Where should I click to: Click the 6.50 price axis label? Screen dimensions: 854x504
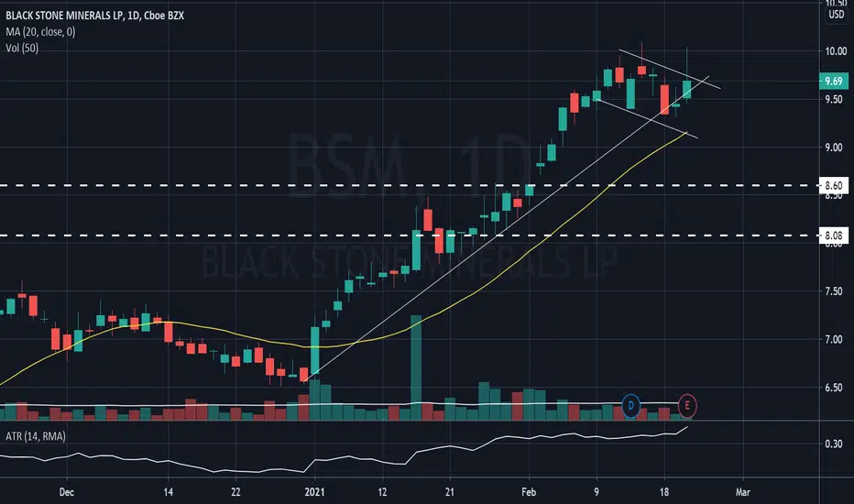point(833,388)
